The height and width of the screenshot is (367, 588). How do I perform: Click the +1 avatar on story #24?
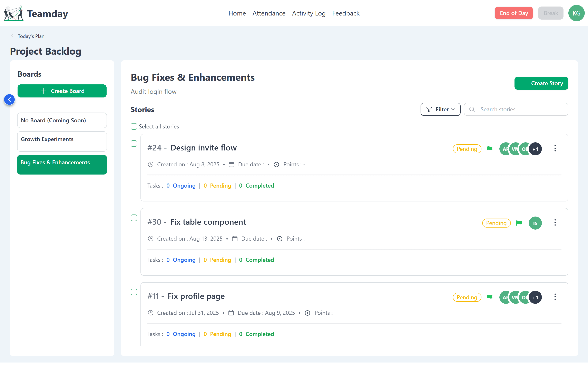(x=535, y=149)
